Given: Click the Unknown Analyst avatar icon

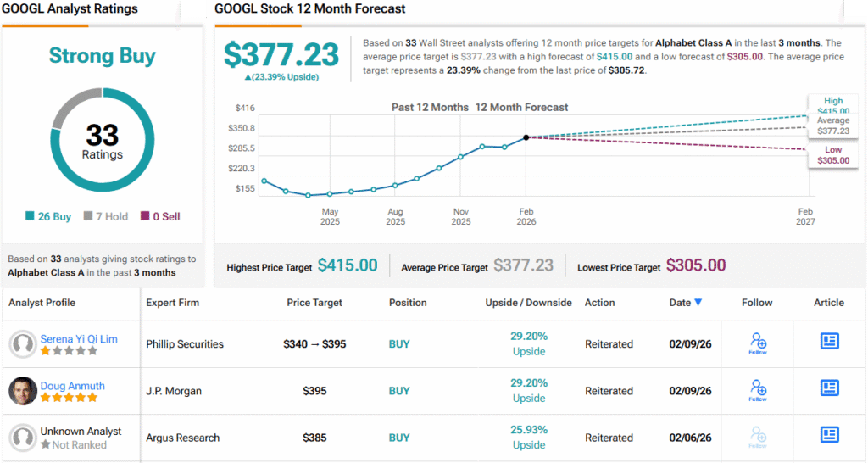Looking at the screenshot, I should 23,438.
